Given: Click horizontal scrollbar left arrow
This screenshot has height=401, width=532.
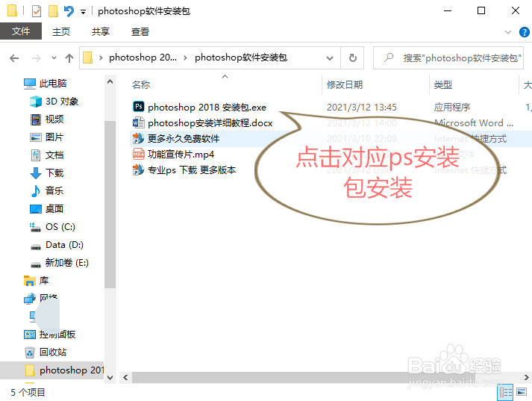Looking at the screenshot, I should tap(125, 378).
